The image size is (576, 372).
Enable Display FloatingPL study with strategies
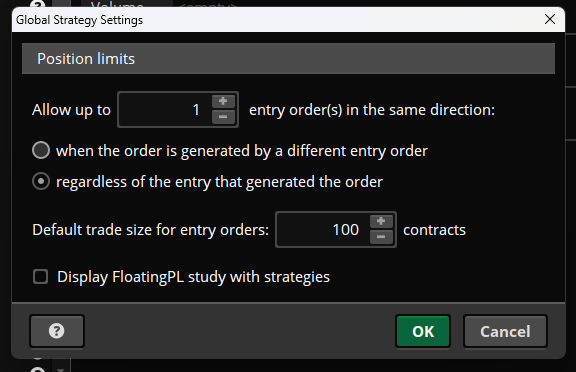(x=40, y=277)
